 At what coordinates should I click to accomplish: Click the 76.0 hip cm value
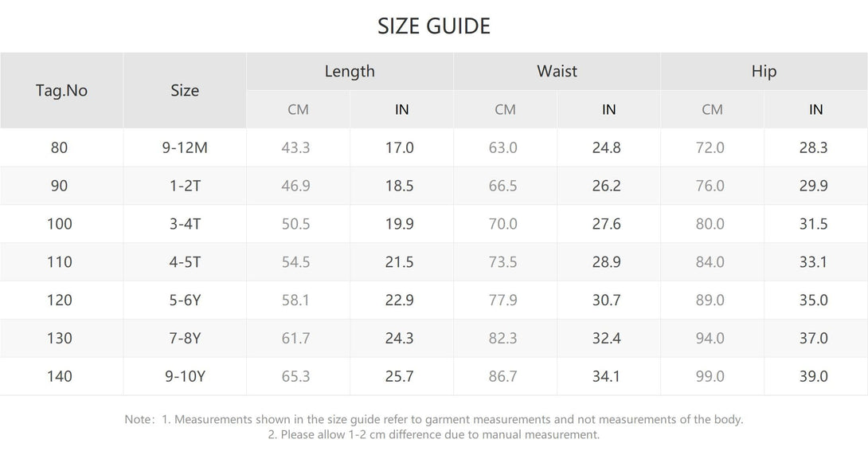710,186
